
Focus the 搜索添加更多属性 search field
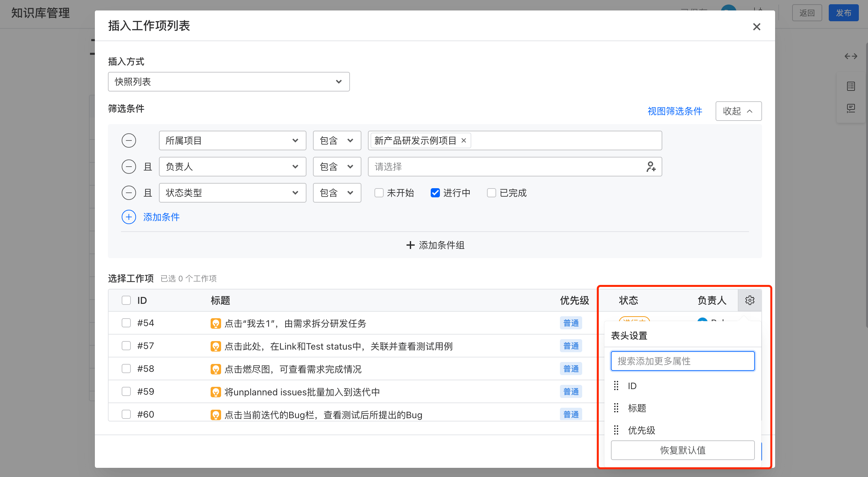(x=682, y=361)
